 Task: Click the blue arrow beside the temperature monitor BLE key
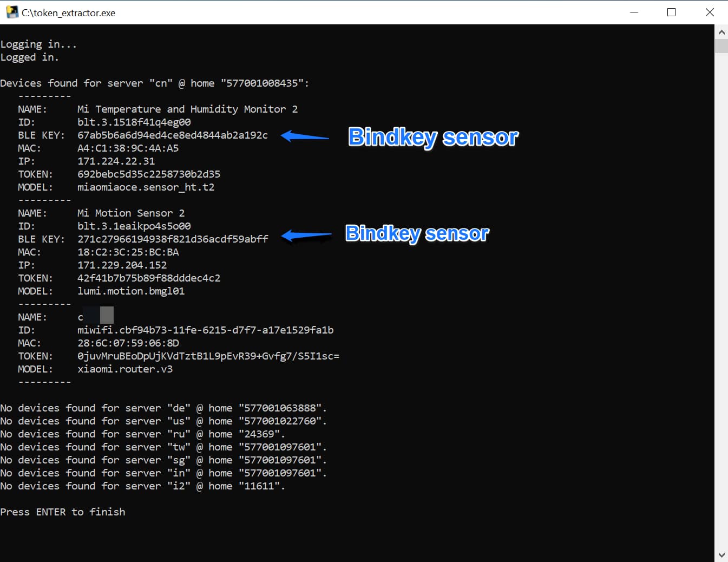[305, 136]
